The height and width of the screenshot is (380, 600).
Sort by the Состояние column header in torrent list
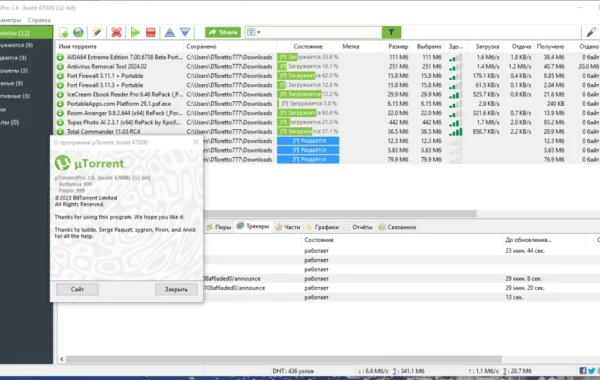[308, 47]
